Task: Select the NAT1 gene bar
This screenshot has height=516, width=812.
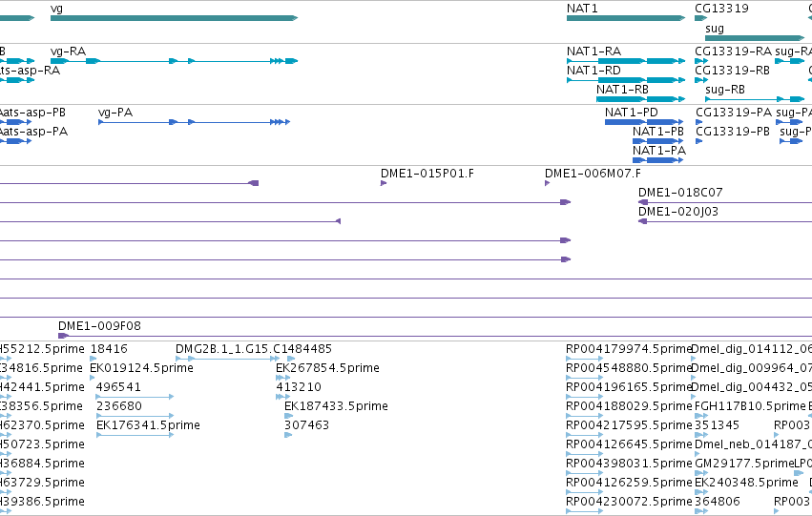Action: click(x=626, y=18)
